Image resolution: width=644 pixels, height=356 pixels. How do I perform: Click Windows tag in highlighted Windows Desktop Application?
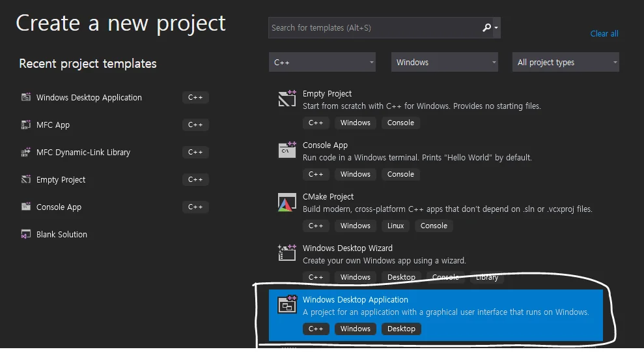click(356, 329)
